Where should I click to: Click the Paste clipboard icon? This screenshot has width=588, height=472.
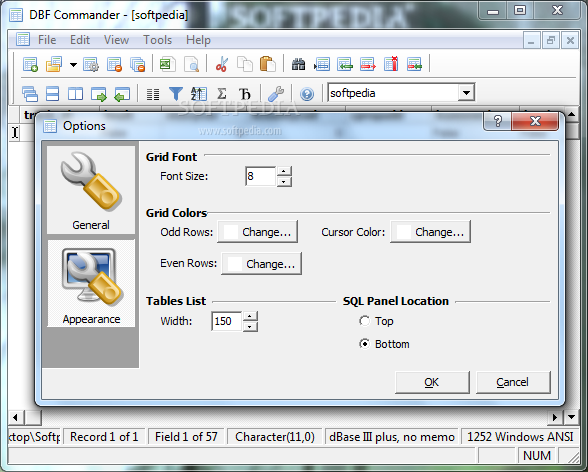[x=268, y=64]
